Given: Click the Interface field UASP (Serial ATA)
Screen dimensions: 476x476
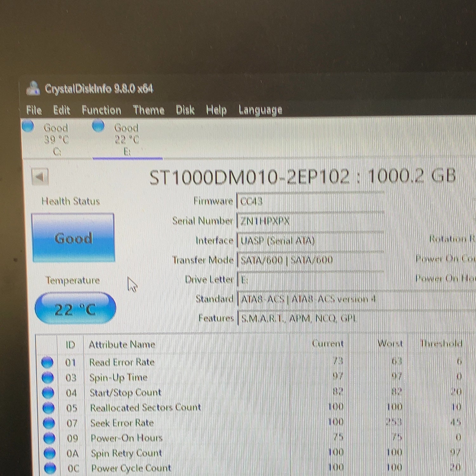Looking at the screenshot, I should tap(310, 241).
